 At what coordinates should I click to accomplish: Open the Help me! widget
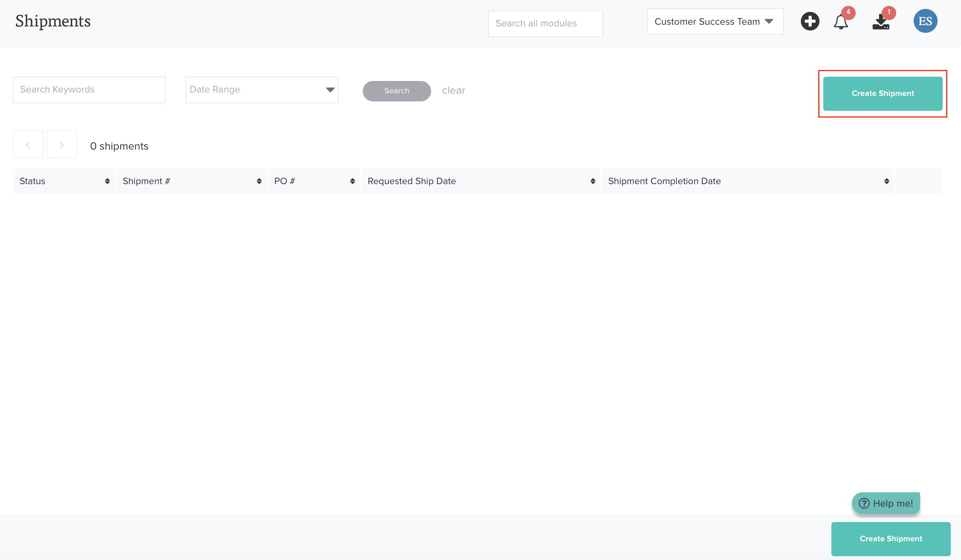pyautogui.click(x=886, y=503)
